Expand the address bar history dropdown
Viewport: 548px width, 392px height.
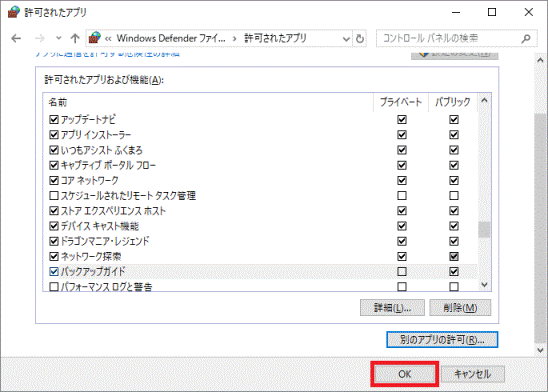[346, 39]
